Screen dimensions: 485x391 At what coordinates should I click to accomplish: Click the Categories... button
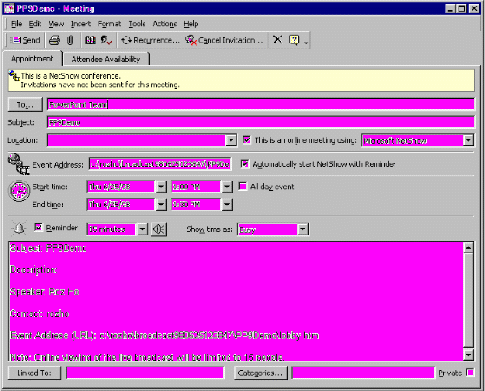point(261,373)
